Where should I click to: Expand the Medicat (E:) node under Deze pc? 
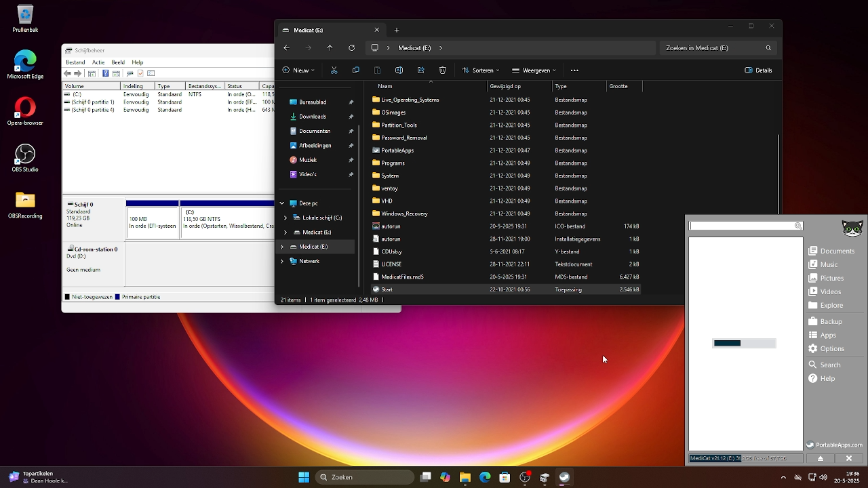point(285,232)
